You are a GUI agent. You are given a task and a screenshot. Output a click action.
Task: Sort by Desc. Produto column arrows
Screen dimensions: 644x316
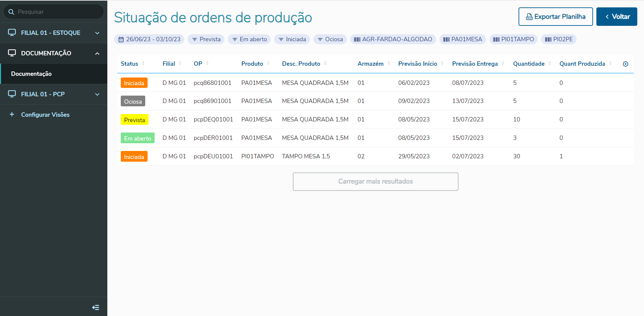[x=325, y=63]
